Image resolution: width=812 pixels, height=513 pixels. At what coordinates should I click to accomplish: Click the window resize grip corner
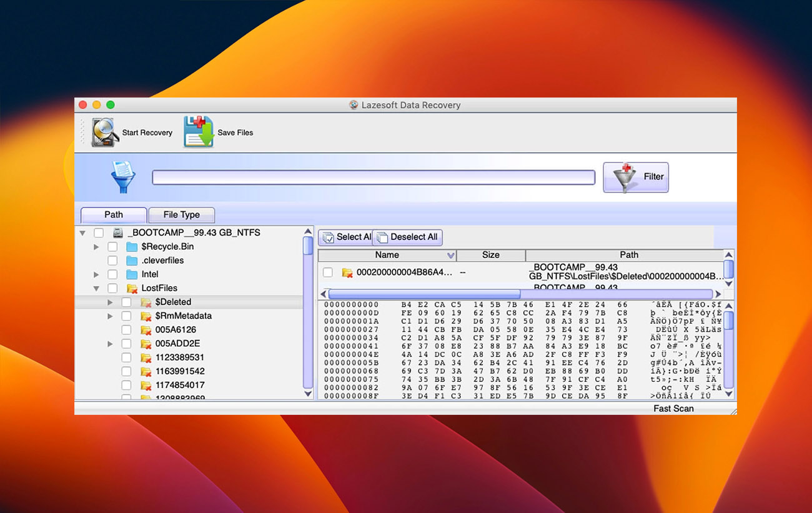(x=733, y=411)
